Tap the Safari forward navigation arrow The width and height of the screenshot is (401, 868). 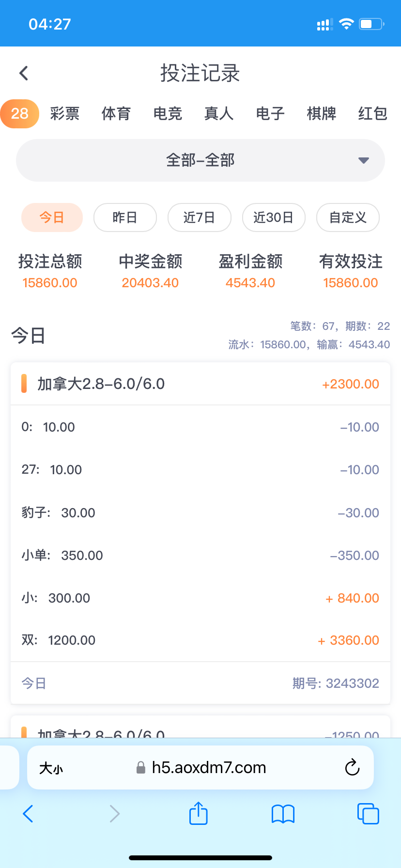[114, 814]
